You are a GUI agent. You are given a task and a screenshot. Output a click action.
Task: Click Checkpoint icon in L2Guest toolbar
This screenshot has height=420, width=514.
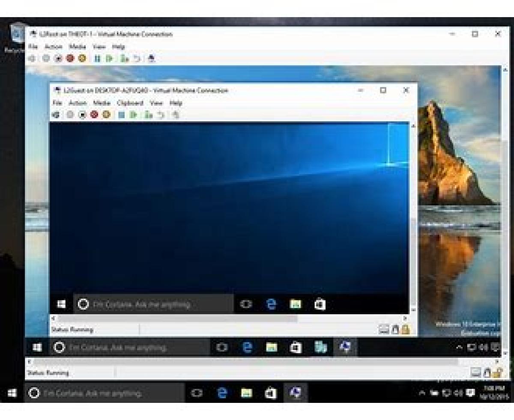coord(148,115)
